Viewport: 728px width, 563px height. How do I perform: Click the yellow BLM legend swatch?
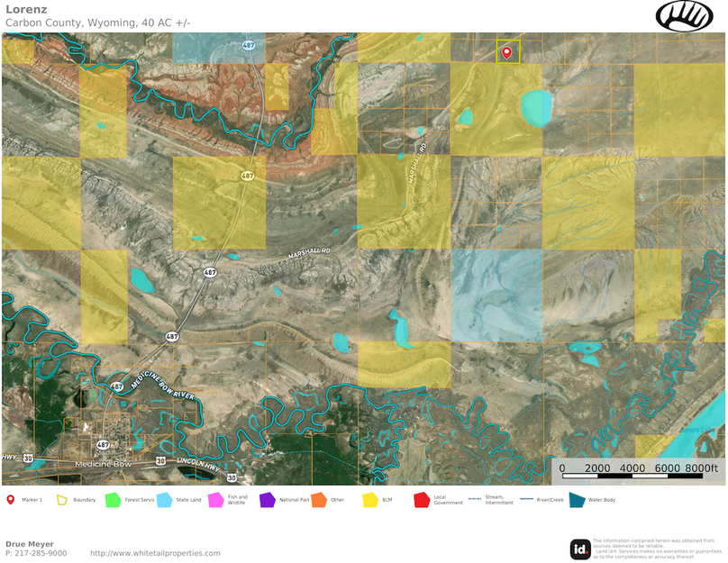pos(369,499)
